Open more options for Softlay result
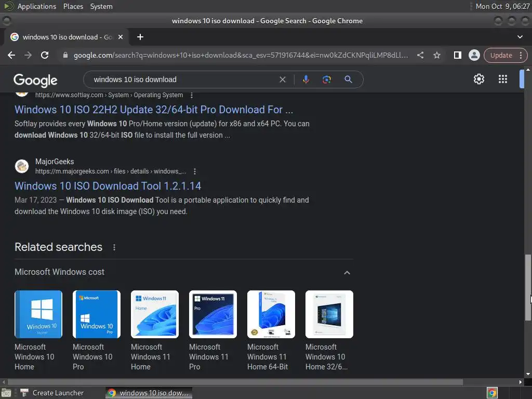 (192, 96)
